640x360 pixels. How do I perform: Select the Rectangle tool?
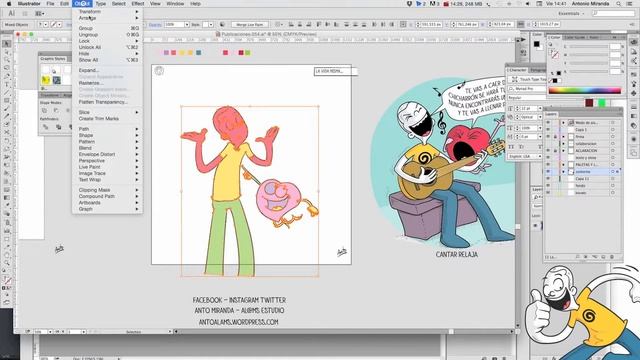point(7,100)
